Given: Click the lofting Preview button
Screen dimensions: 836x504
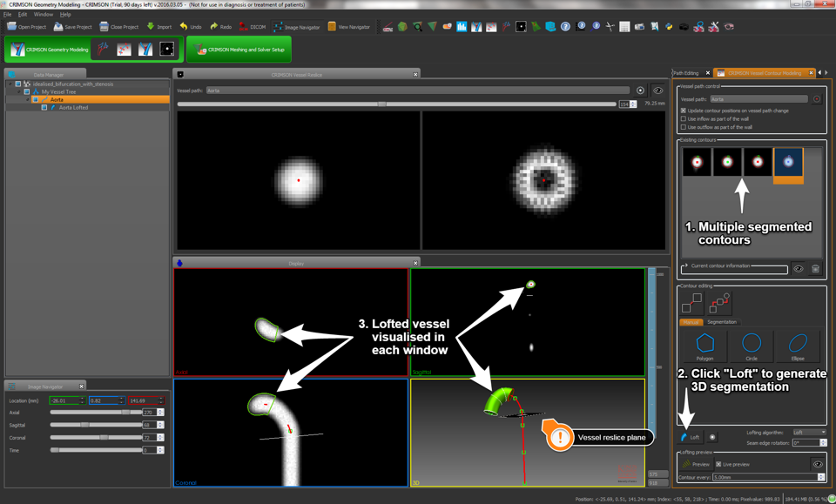Looking at the screenshot, I should click(695, 465).
